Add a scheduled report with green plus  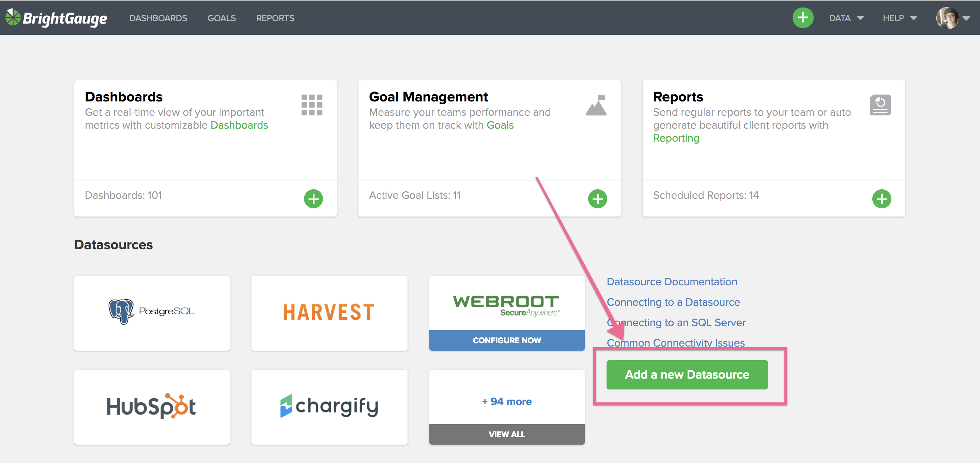(882, 199)
